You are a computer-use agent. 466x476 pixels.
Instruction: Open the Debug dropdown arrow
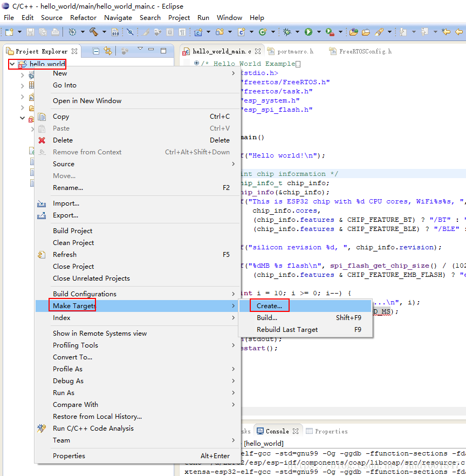tap(297, 32)
